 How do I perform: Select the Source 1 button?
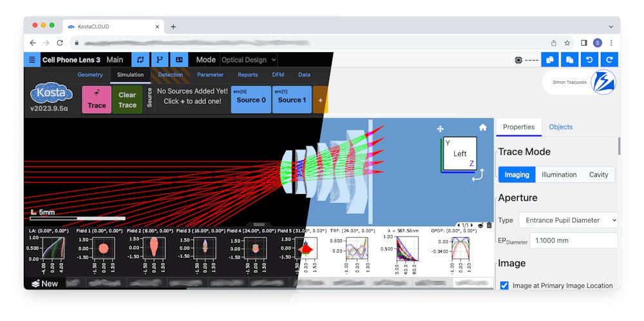pyautogui.click(x=292, y=99)
